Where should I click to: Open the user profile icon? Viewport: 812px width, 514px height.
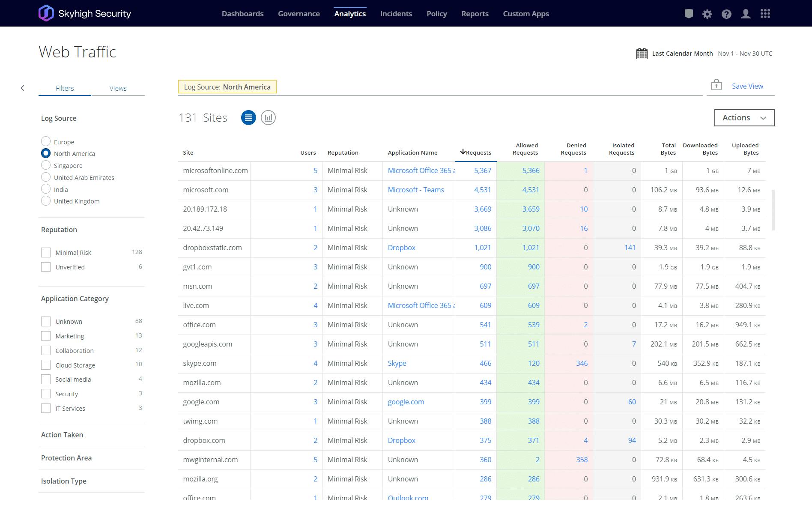click(746, 14)
